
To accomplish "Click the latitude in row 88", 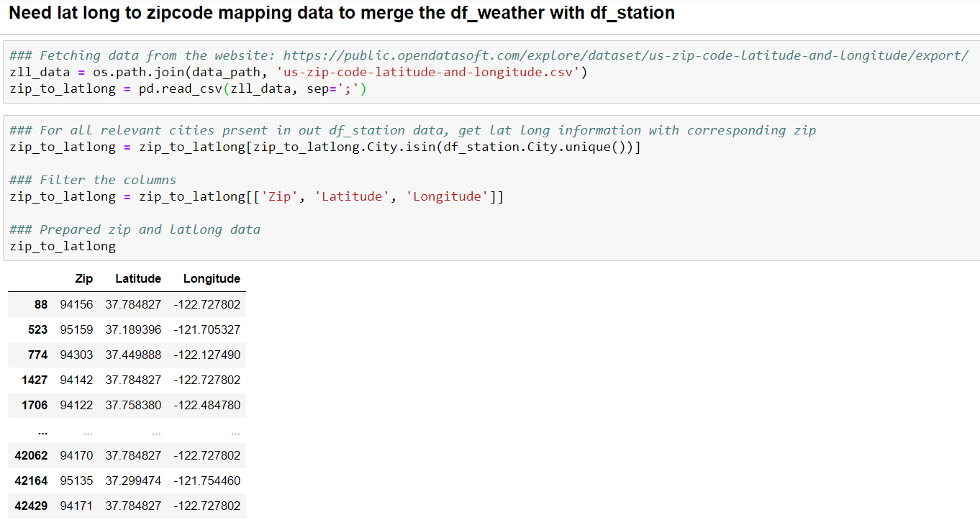I will point(133,304).
